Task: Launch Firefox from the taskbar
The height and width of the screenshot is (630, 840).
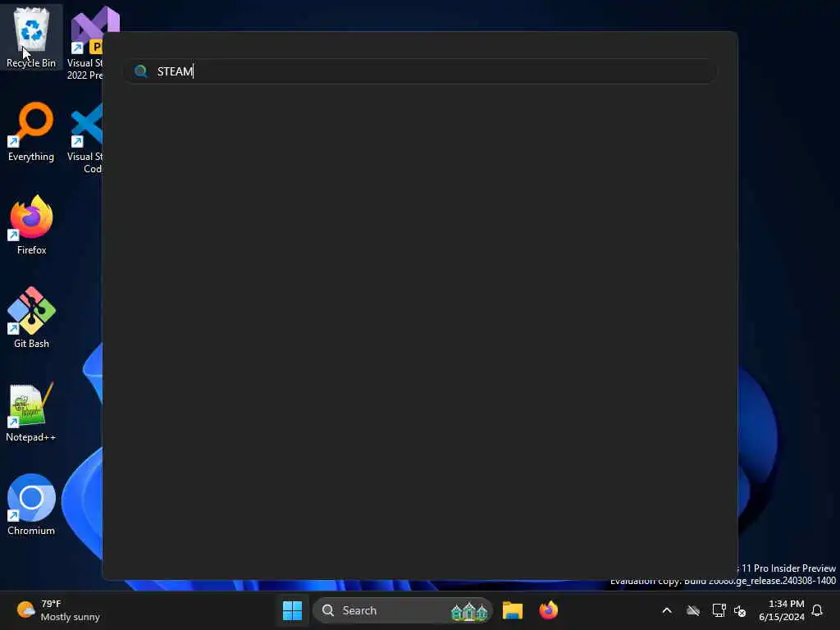Action: [549, 610]
